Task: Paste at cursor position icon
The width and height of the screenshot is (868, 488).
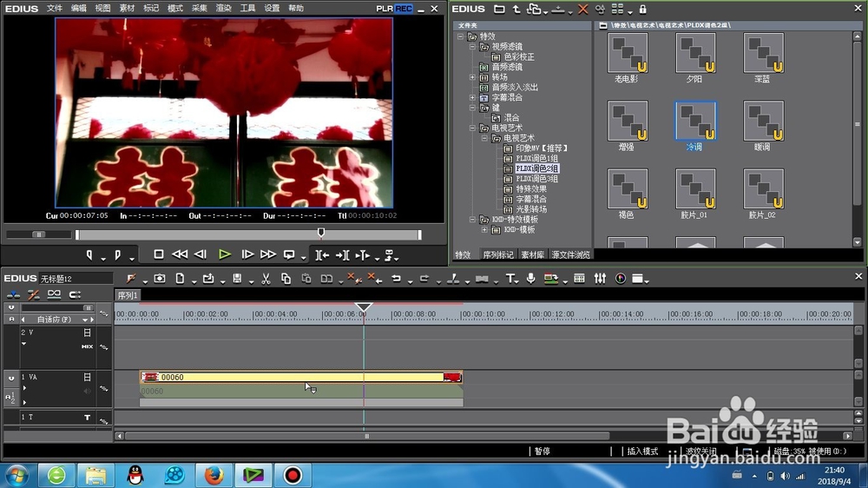Action: [x=306, y=279]
